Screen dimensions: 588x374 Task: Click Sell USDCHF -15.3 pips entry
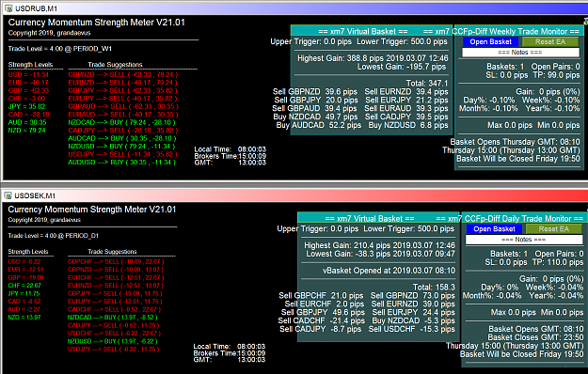pyautogui.click(x=411, y=329)
